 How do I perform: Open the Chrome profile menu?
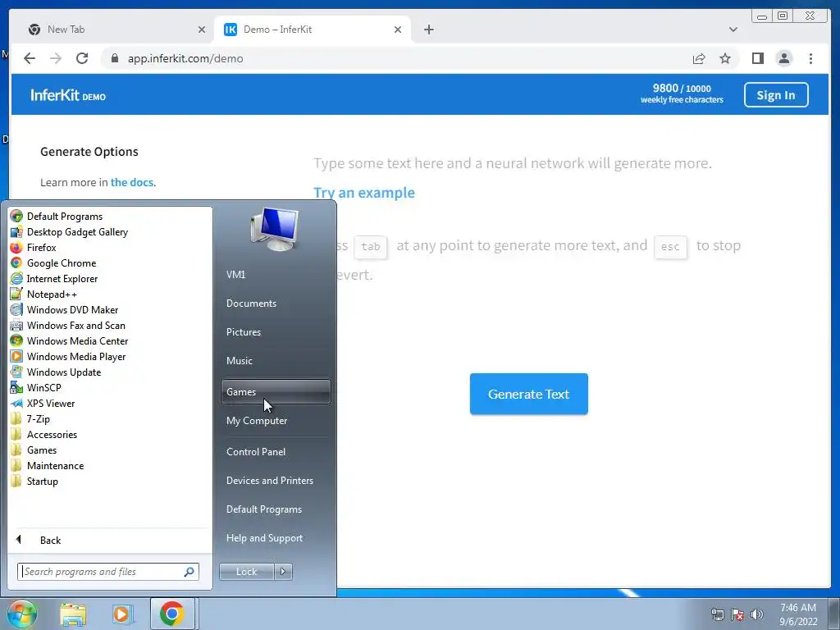click(783, 58)
